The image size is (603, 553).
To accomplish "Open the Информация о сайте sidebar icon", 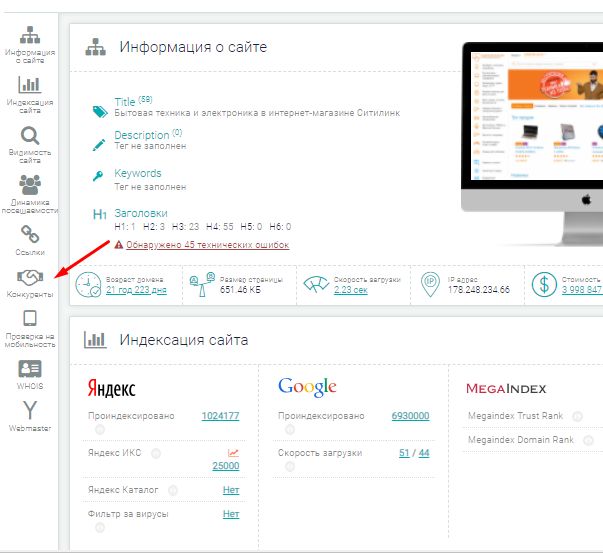I will click(29, 33).
